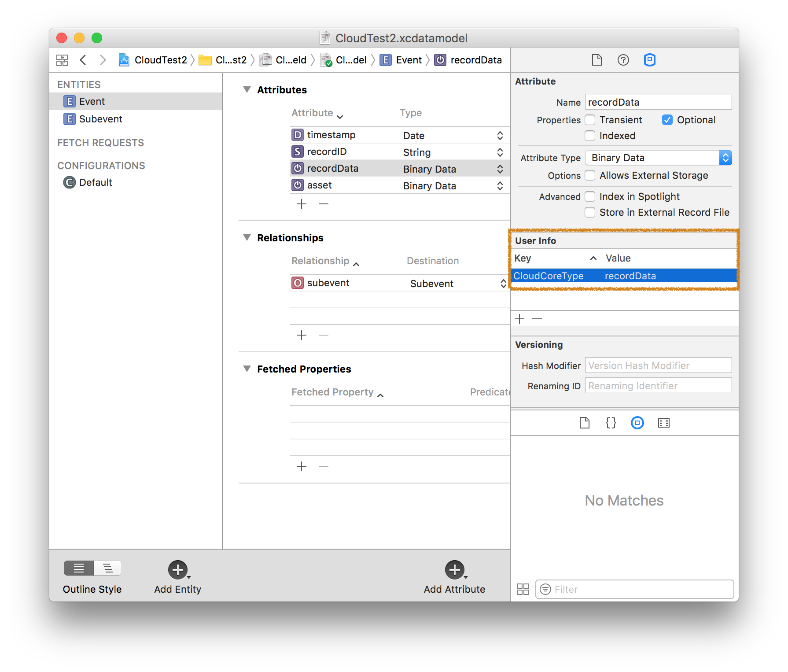
Task: Click CloudTest2 in the breadcrumb bar
Action: coord(161,60)
